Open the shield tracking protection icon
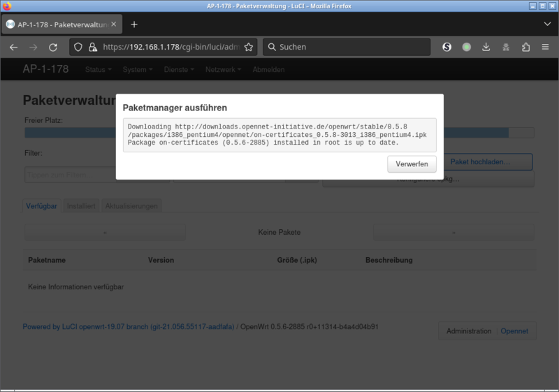 [78, 47]
